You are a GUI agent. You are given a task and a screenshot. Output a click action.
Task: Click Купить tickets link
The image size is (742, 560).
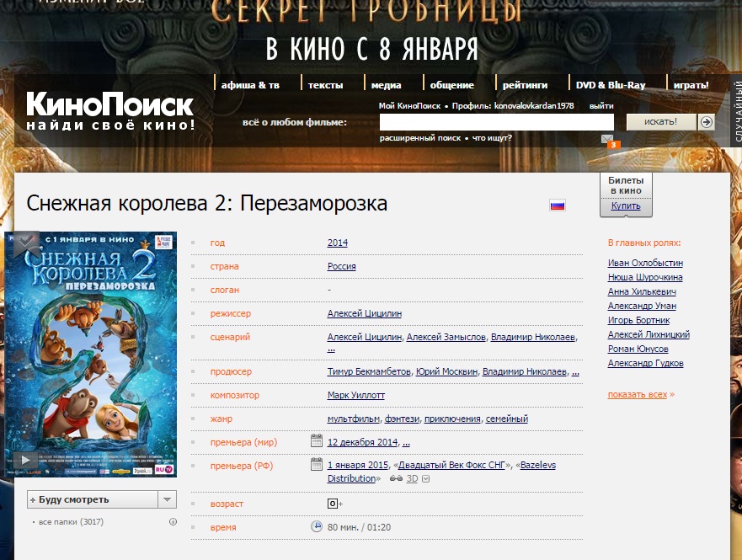[626, 205]
